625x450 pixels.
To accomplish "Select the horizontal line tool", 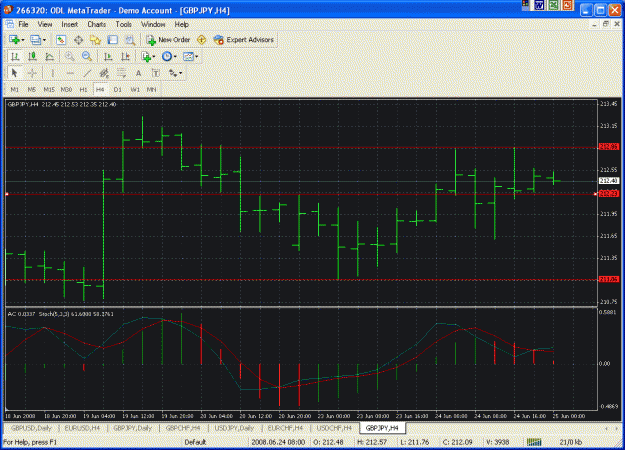I will click(70, 73).
